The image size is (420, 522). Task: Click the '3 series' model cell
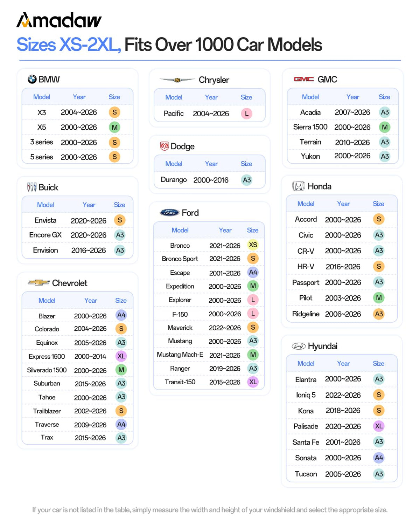(x=42, y=142)
